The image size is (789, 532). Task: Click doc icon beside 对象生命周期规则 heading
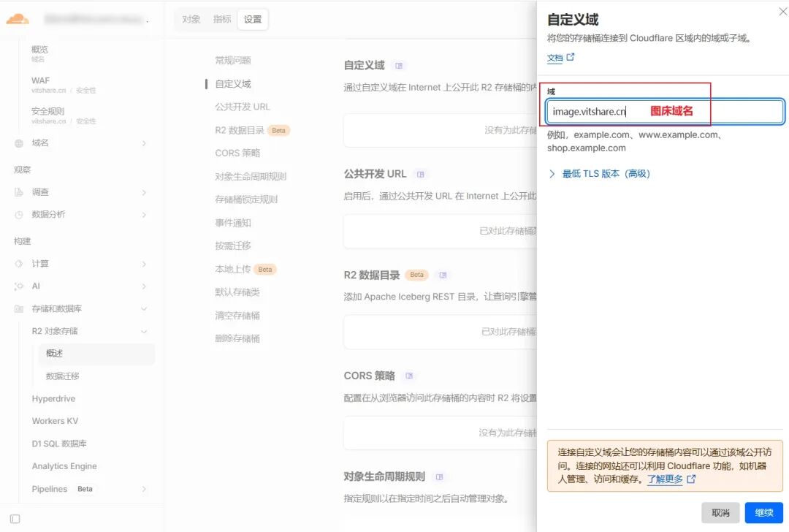point(439,476)
